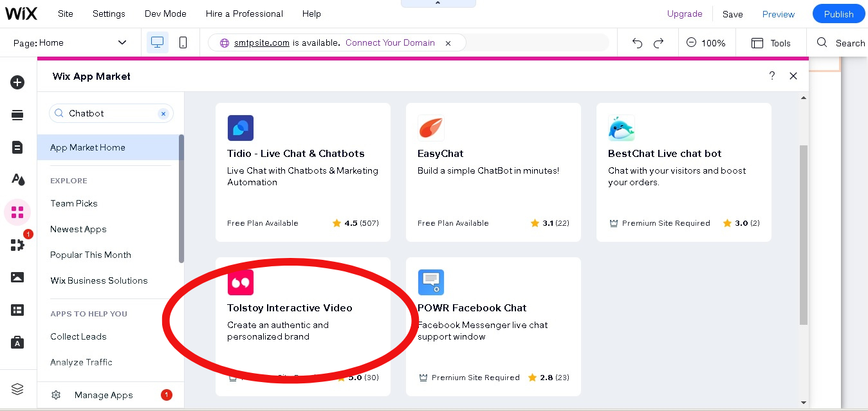Open App Market help question mark

[772, 76]
